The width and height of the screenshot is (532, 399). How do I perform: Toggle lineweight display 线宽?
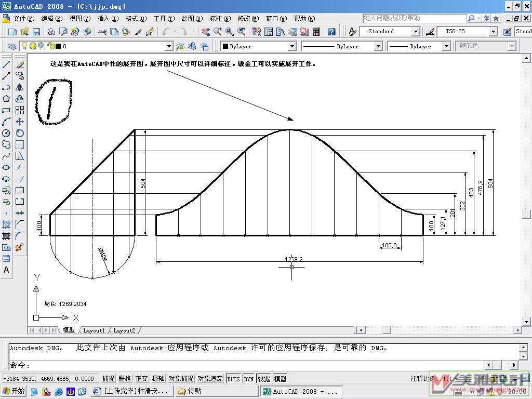[x=263, y=379]
